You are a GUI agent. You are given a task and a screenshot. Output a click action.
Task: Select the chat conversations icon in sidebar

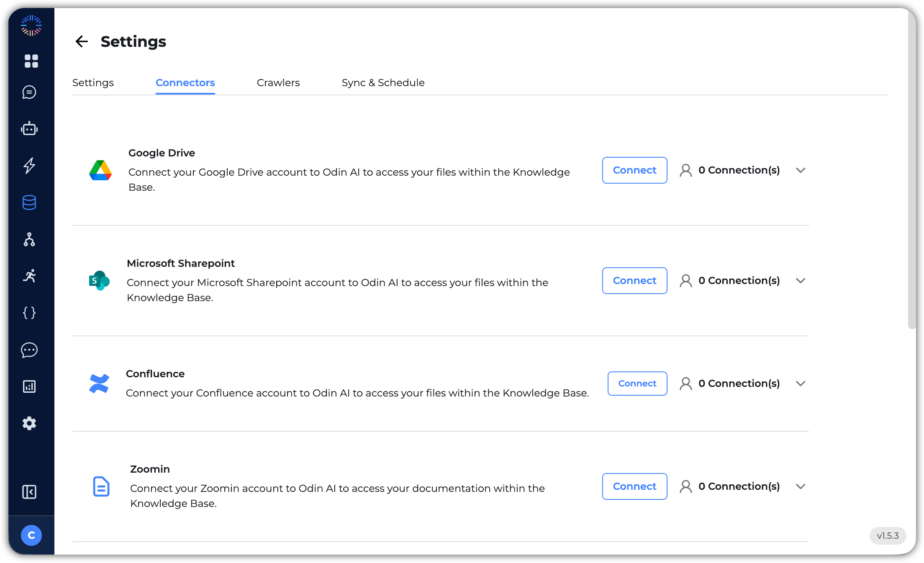(x=29, y=92)
